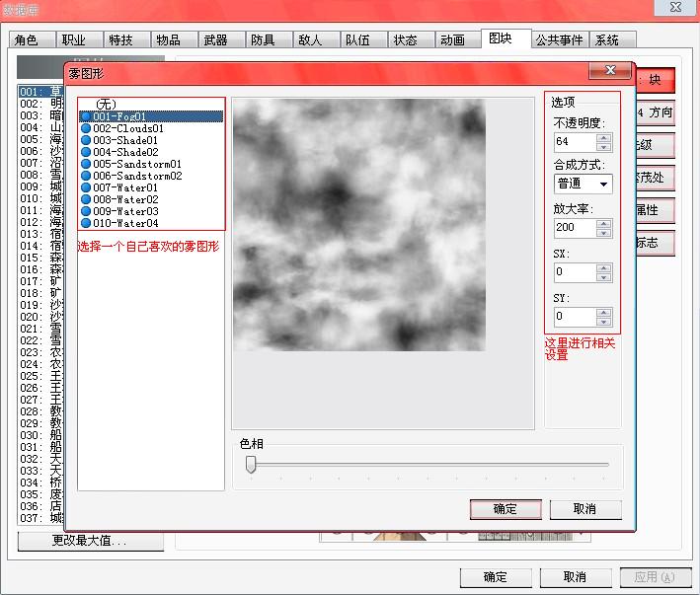The height and width of the screenshot is (595, 700).
Task: Select tileset row 010 in database
Action: click(x=41, y=198)
